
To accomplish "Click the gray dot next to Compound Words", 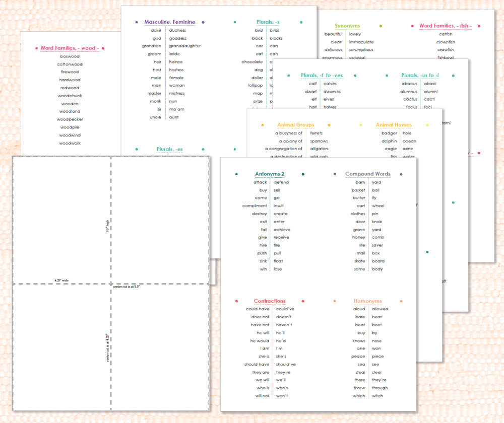I will pos(336,174).
